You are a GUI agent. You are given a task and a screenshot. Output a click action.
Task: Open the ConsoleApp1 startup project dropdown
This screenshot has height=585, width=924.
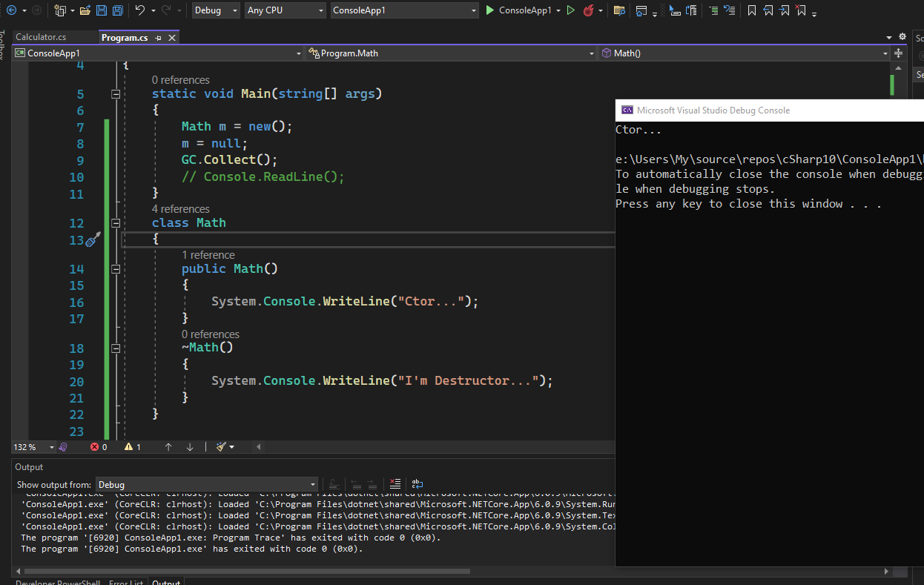(404, 10)
